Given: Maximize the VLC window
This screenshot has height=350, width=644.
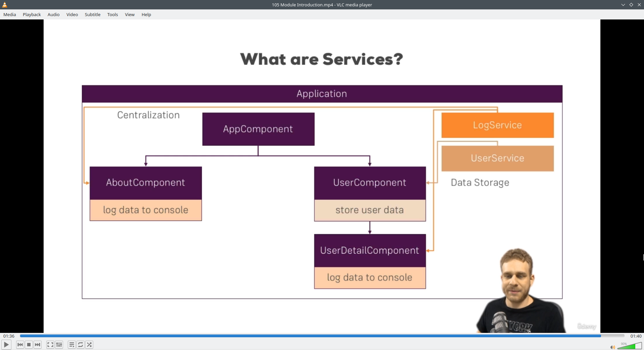Looking at the screenshot, I should 631,5.
